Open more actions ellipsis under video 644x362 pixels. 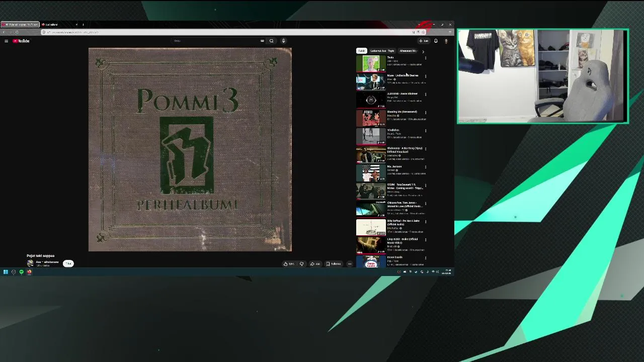pyautogui.click(x=350, y=263)
